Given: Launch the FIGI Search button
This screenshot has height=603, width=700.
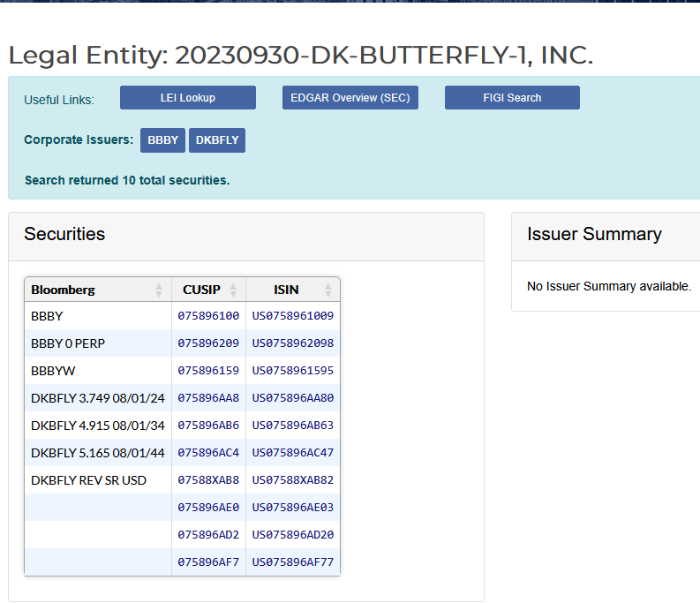Looking at the screenshot, I should pyautogui.click(x=513, y=98).
